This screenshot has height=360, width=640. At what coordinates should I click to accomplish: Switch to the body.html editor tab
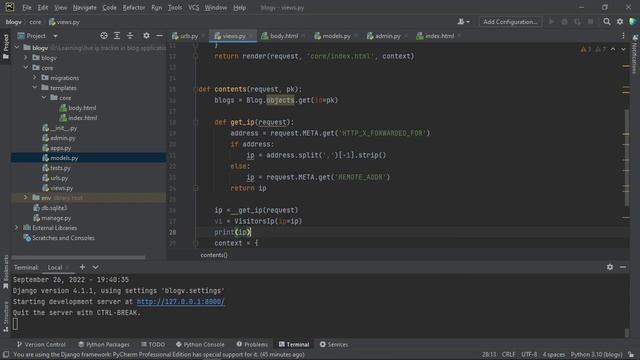(283, 36)
